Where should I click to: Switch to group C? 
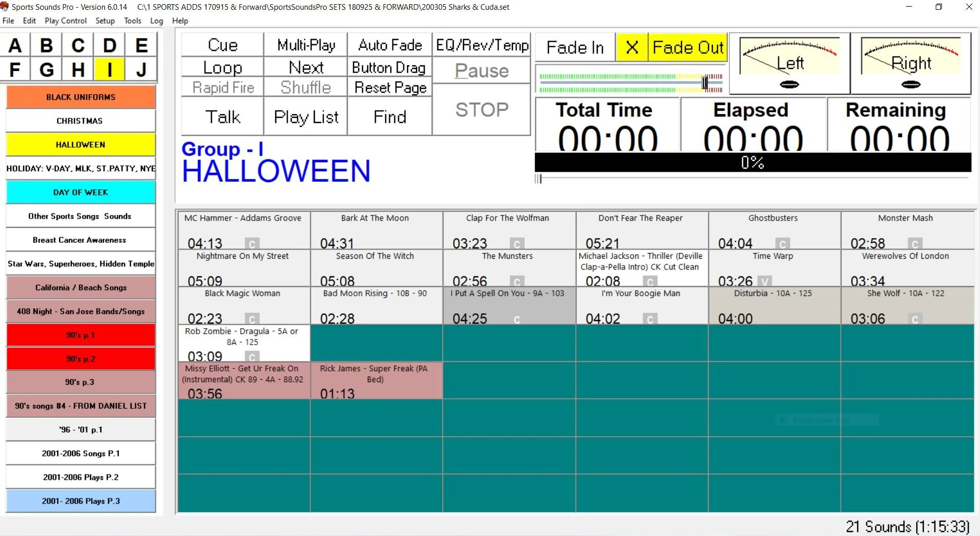click(78, 45)
